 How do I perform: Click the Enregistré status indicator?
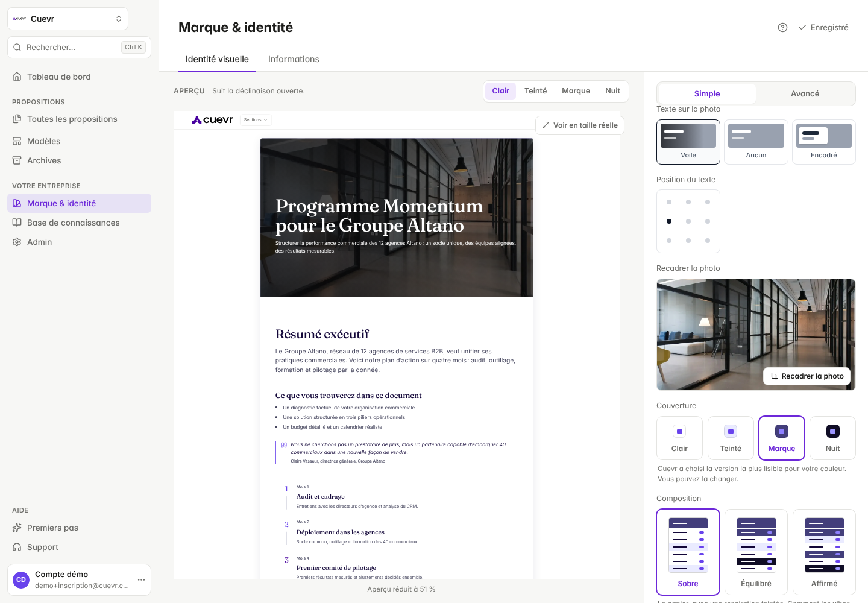[x=823, y=27]
